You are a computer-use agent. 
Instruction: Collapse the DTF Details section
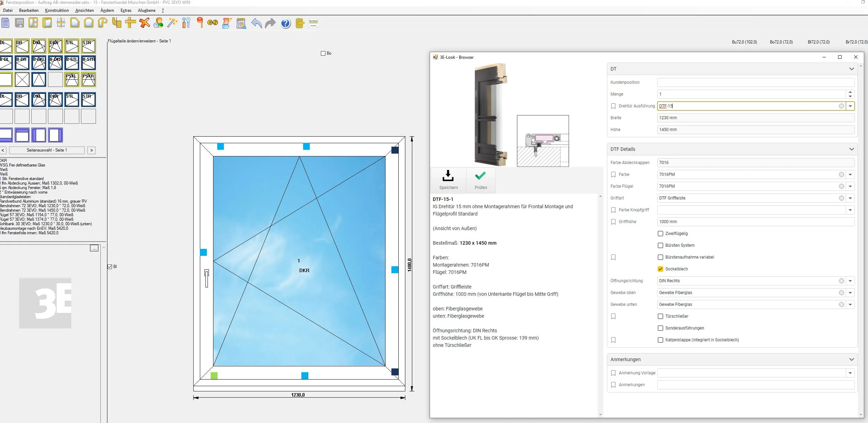pos(852,149)
